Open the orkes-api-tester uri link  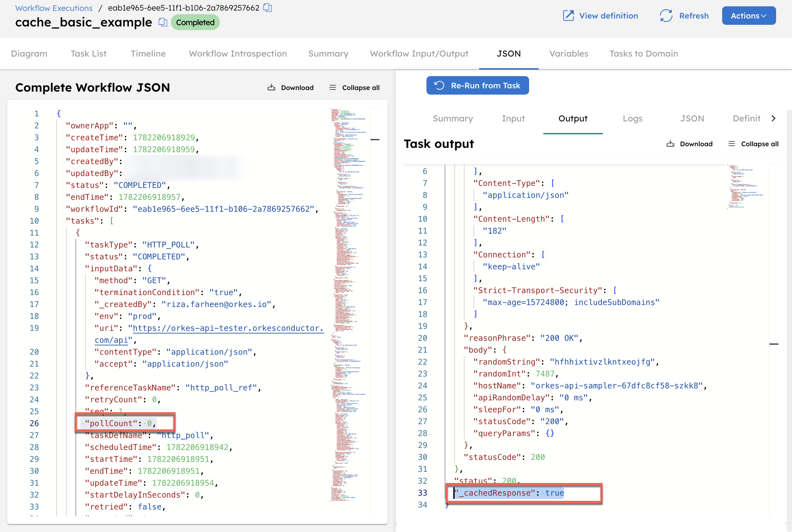tap(227, 328)
